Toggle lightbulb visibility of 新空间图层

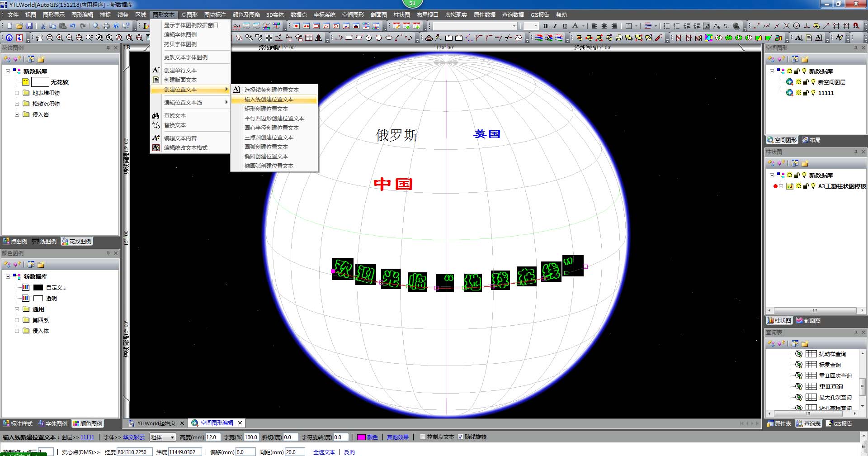pos(813,82)
